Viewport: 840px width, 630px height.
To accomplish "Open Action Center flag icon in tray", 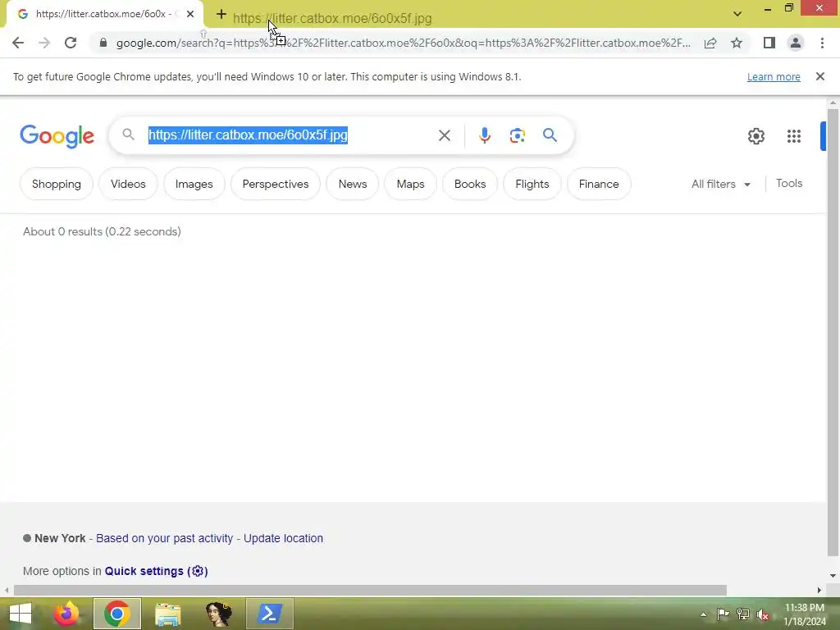I will tap(723, 614).
